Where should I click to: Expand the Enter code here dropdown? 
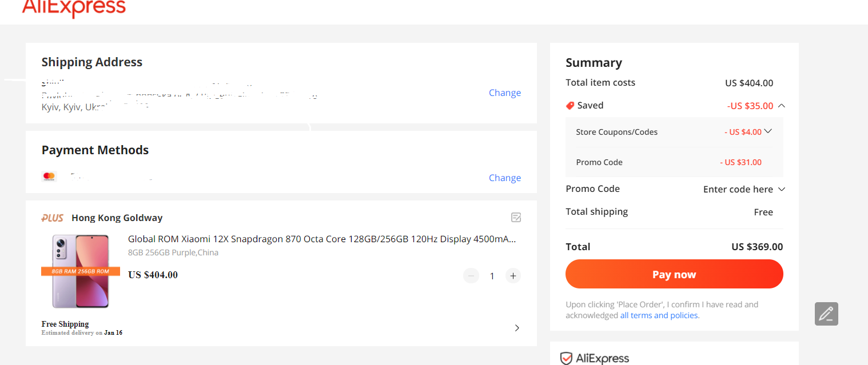782,189
